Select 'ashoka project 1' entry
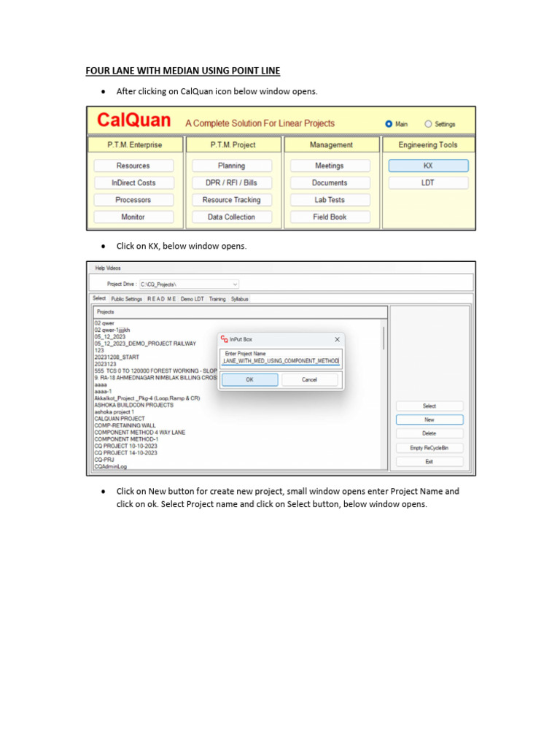This screenshot has width=560, height=747. (x=114, y=412)
